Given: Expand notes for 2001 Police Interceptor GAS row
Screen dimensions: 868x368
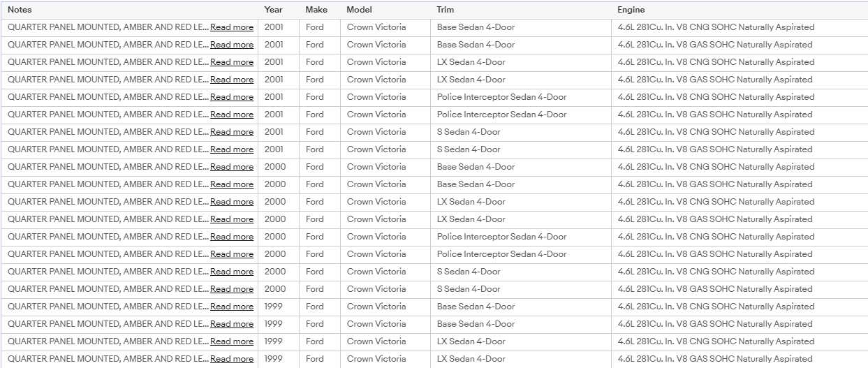Looking at the screenshot, I should click(232, 115).
